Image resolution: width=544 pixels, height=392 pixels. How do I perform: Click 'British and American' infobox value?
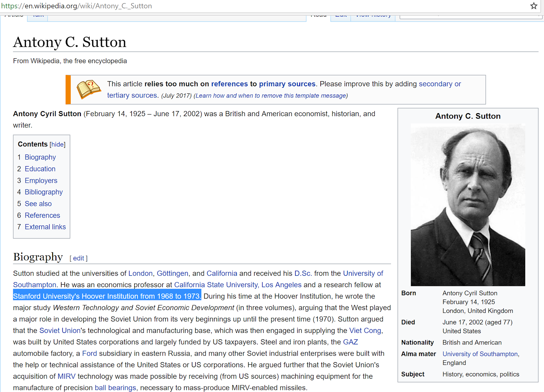[472, 343]
